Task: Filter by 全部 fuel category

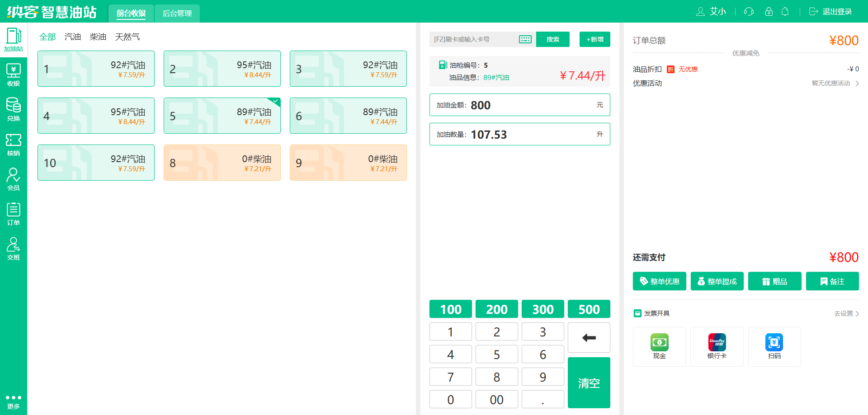Action: 47,37
